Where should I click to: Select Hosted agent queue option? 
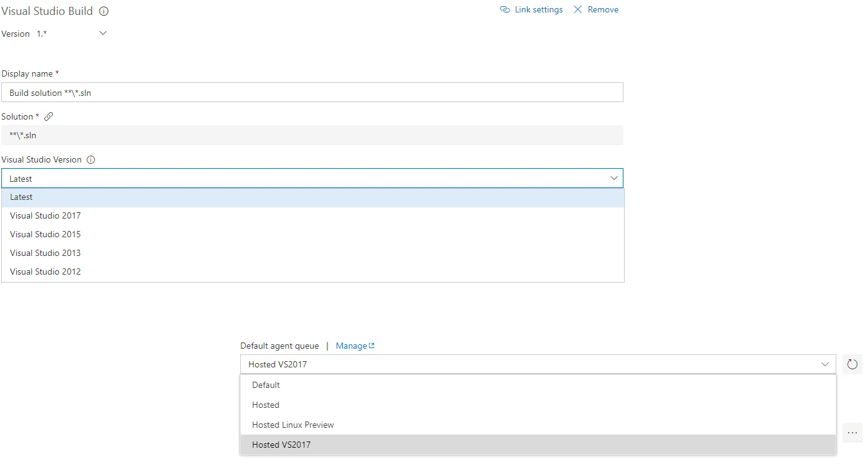(x=538, y=405)
